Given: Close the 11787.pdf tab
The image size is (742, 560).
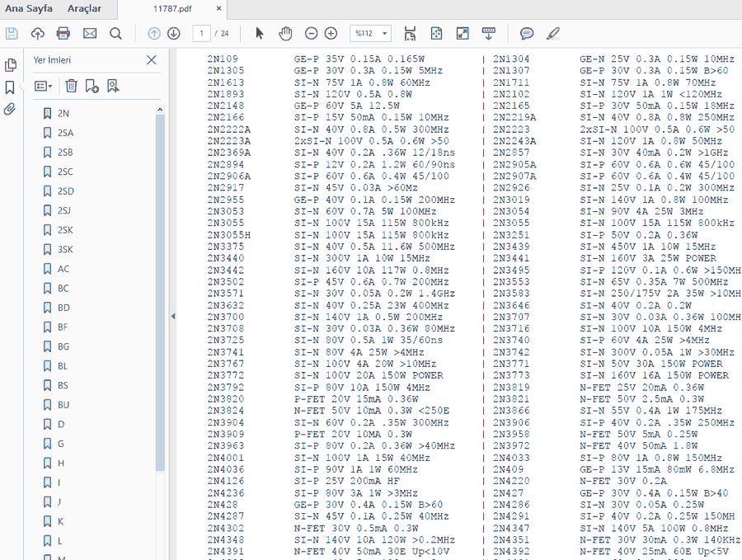Looking at the screenshot, I should [218, 8].
